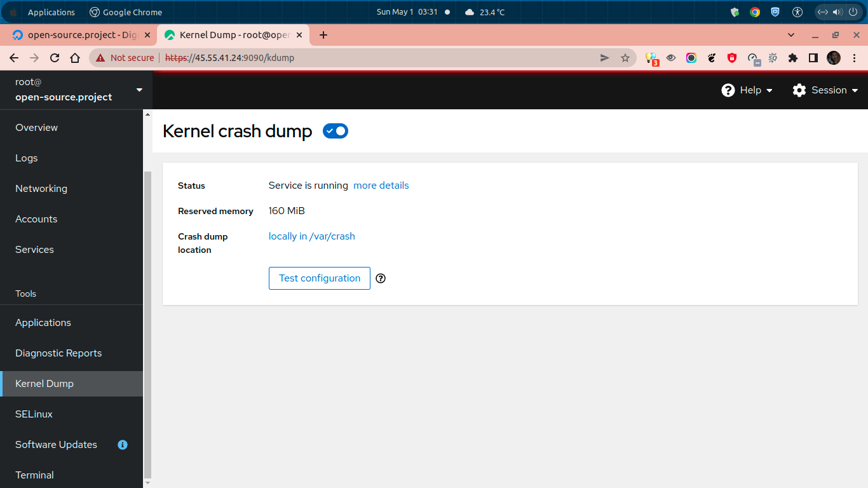Open Logs in the sidebar
Viewport: 868px width, 488px height.
pos(72,158)
